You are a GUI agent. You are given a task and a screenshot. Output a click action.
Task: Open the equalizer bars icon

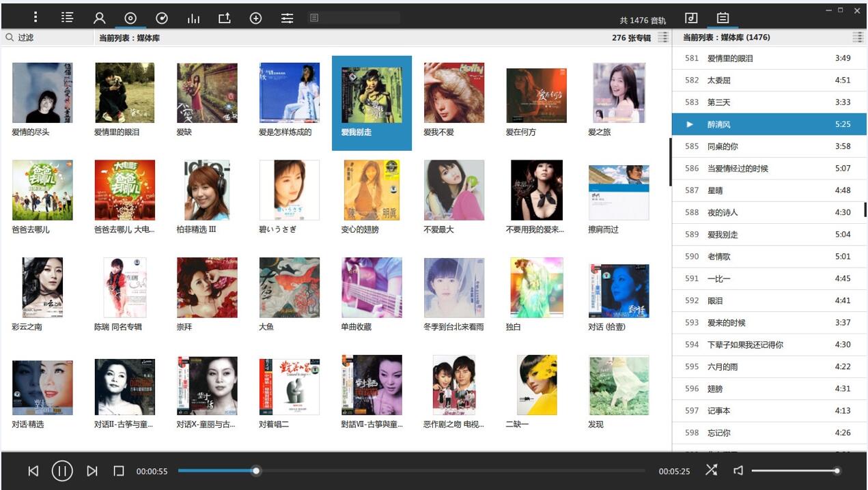coord(193,18)
